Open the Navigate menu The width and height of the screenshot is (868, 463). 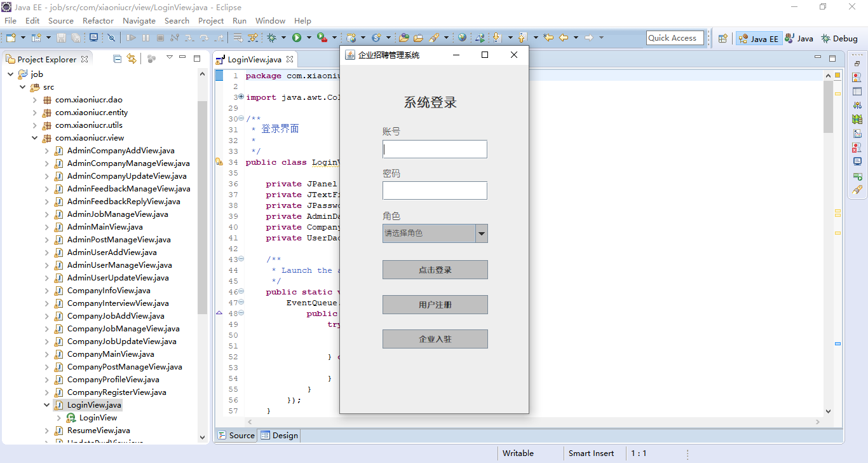[x=139, y=20]
